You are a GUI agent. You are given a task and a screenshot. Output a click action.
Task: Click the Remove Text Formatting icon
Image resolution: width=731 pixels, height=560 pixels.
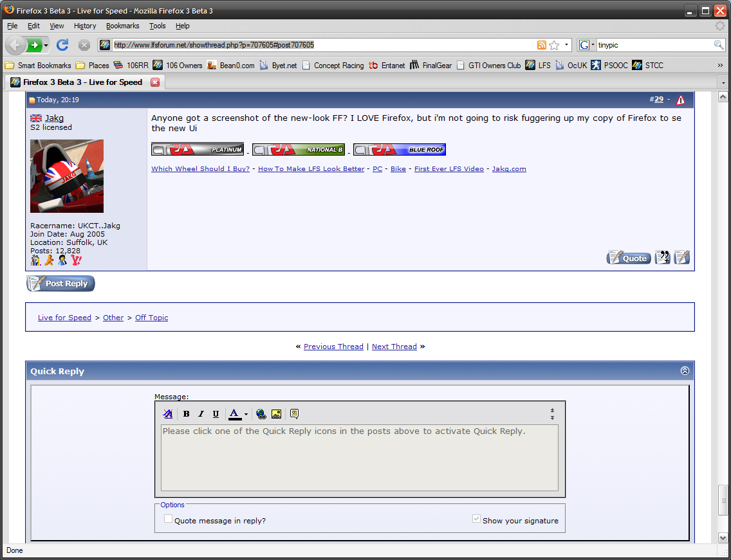(168, 413)
